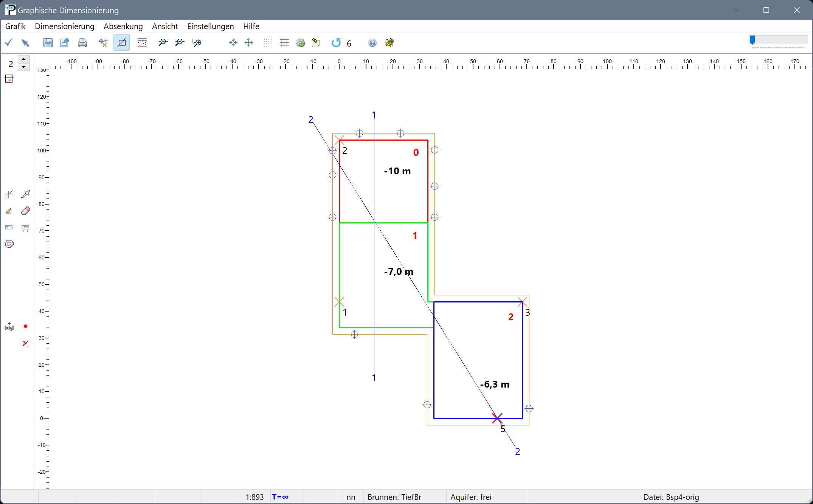The image size is (813, 504).
Task: Open the Einstellungen menu
Action: (x=210, y=26)
